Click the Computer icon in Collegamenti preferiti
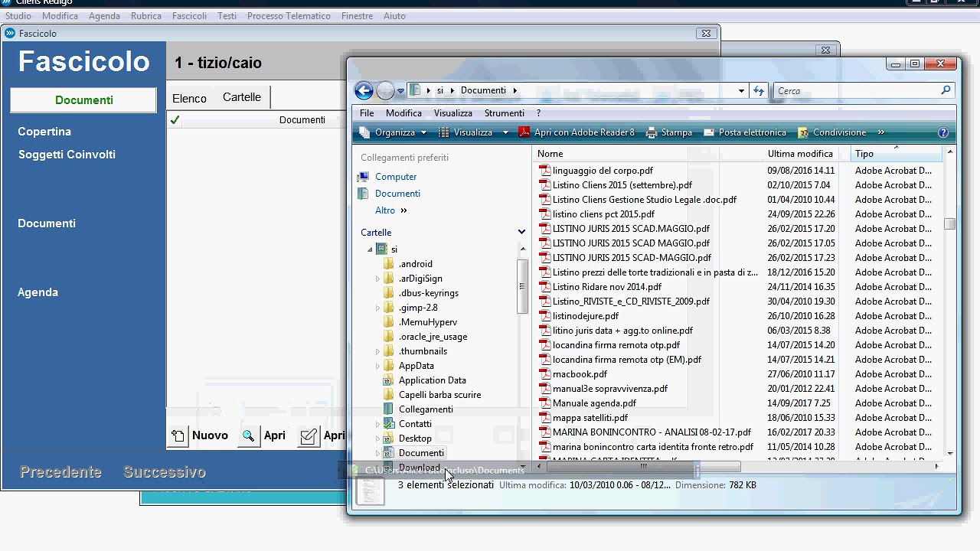 (x=364, y=177)
